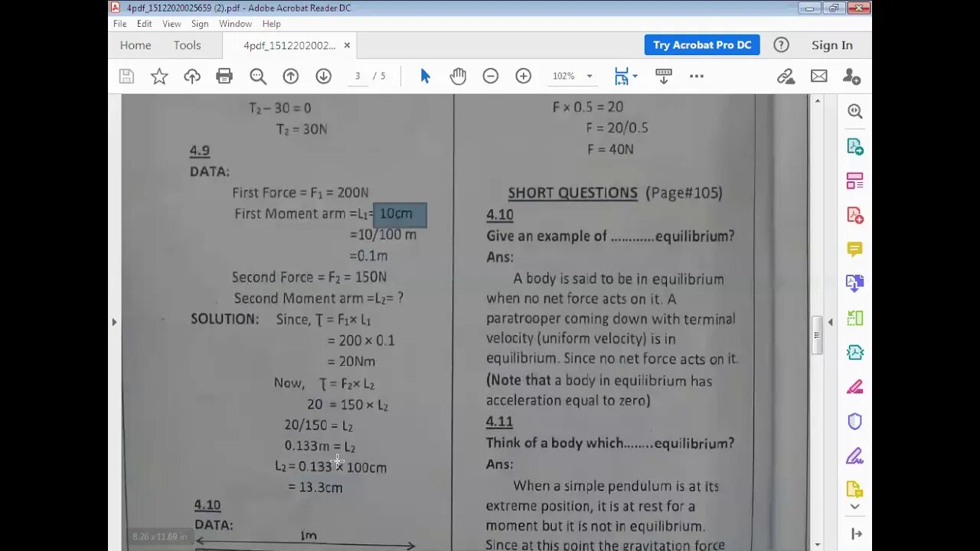Click the Save file icon
980x551 pixels.
[127, 76]
